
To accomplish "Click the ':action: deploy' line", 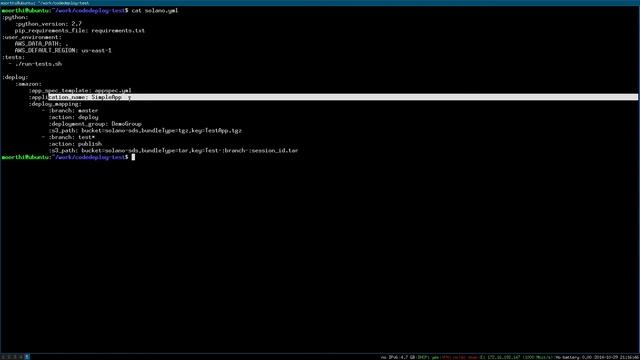I will [x=73, y=117].
